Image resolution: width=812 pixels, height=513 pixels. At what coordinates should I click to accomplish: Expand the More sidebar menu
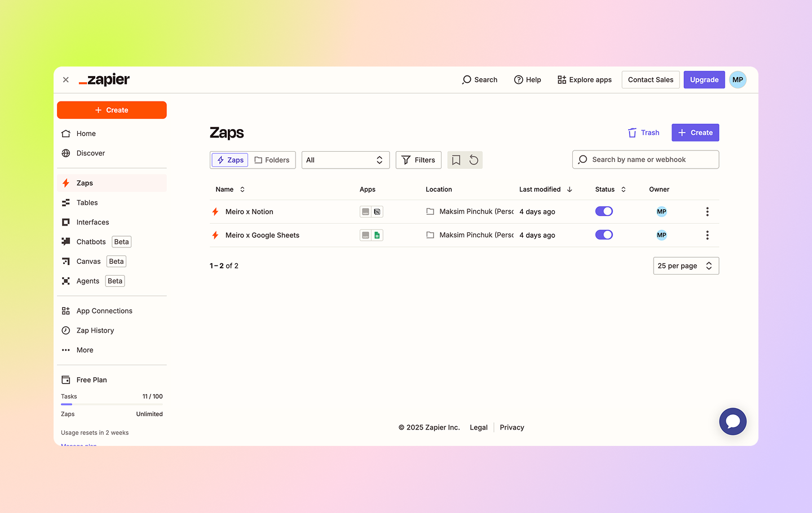[x=112, y=350]
